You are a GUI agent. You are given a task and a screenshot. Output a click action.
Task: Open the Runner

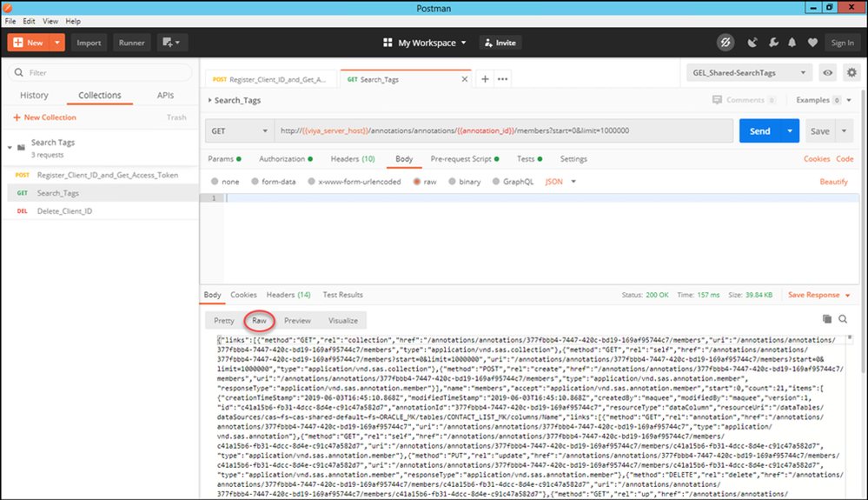tap(132, 43)
